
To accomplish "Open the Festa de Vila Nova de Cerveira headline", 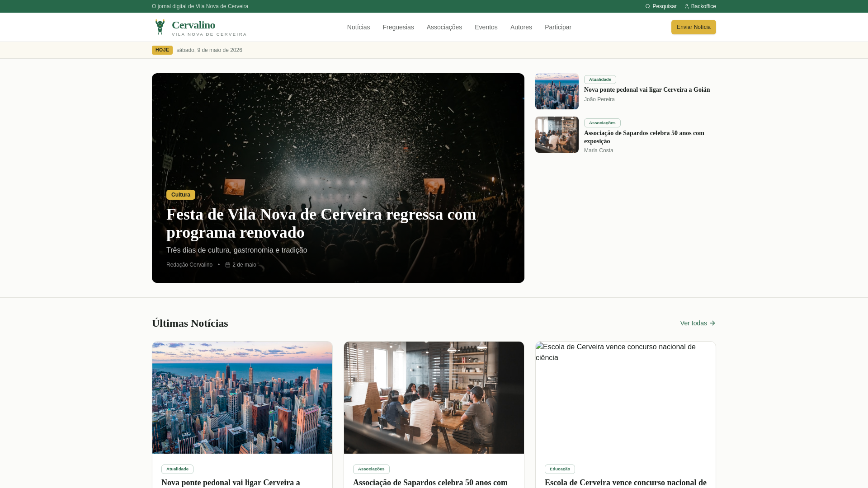I will [x=321, y=223].
